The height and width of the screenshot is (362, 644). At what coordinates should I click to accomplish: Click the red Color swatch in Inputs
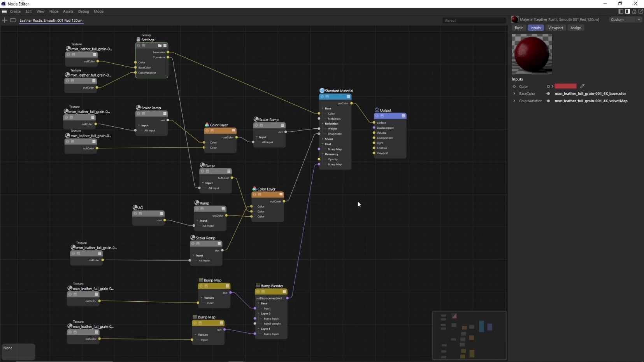(565, 86)
